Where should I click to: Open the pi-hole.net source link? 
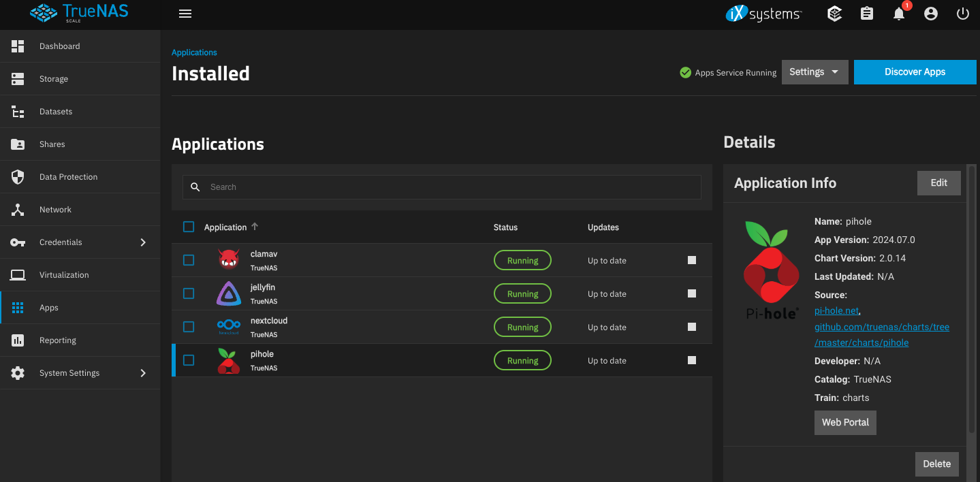[x=837, y=310]
